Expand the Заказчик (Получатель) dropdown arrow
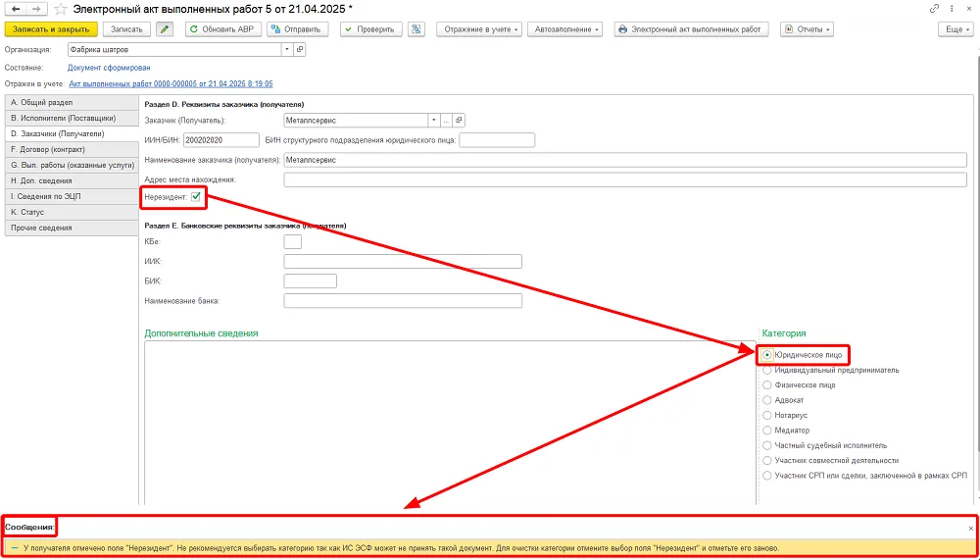The image size is (980, 560). pyautogui.click(x=434, y=120)
